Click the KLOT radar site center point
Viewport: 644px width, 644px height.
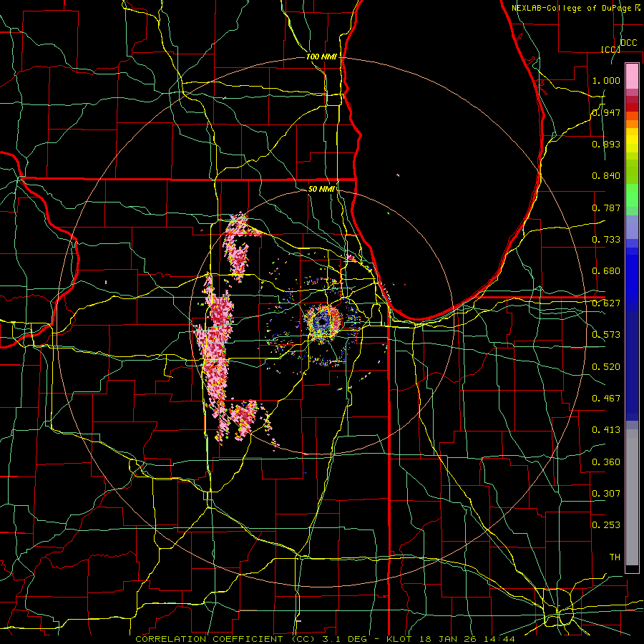pyautogui.click(x=322, y=322)
